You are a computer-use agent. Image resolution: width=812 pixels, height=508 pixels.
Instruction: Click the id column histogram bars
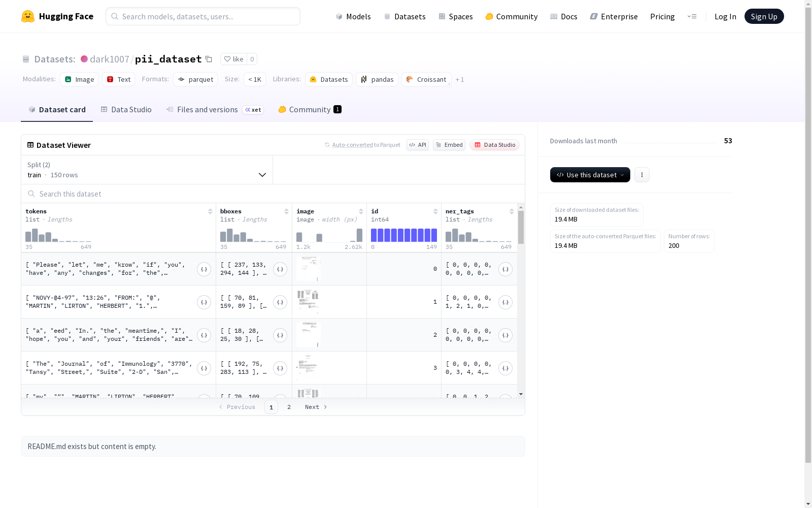(x=404, y=235)
